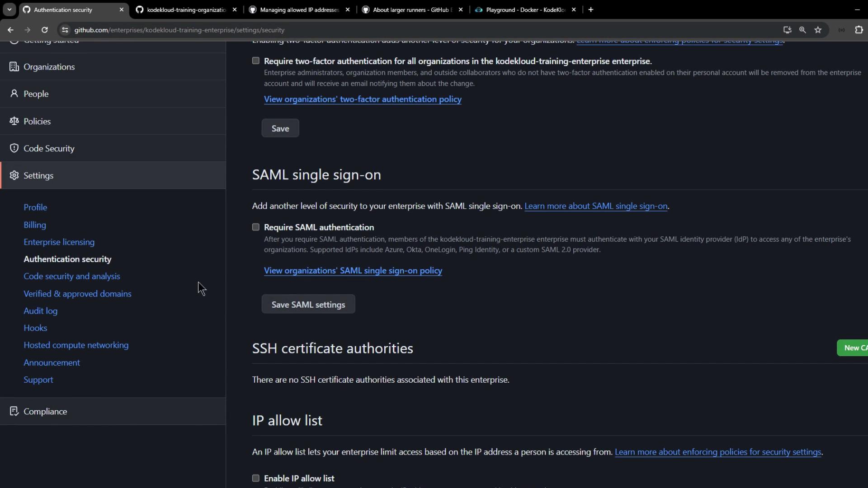Image resolution: width=868 pixels, height=488 pixels.
Task: Click the Code Security shield icon
Action: pyautogui.click(x=14, y=148)
